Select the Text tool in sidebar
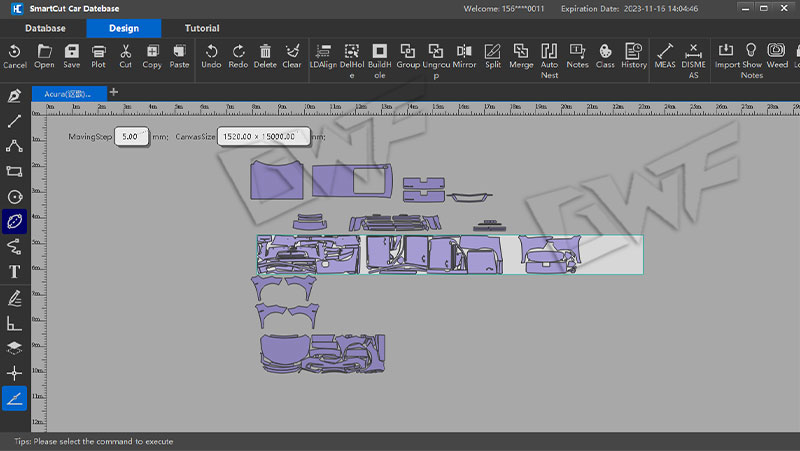This screenshot has width=800, height=451. 14,272
